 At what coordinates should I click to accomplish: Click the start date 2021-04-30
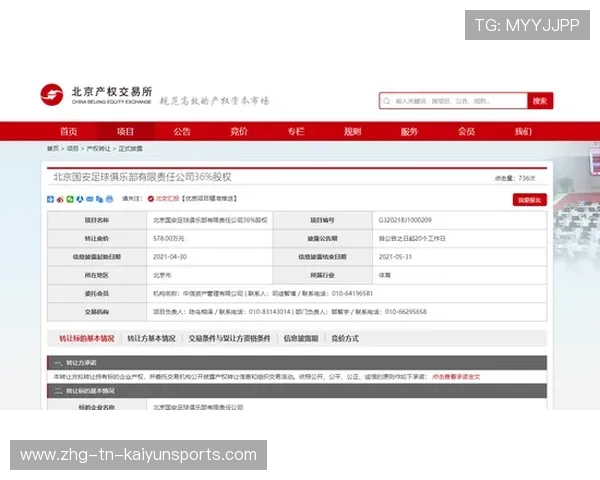coord(170,257)
